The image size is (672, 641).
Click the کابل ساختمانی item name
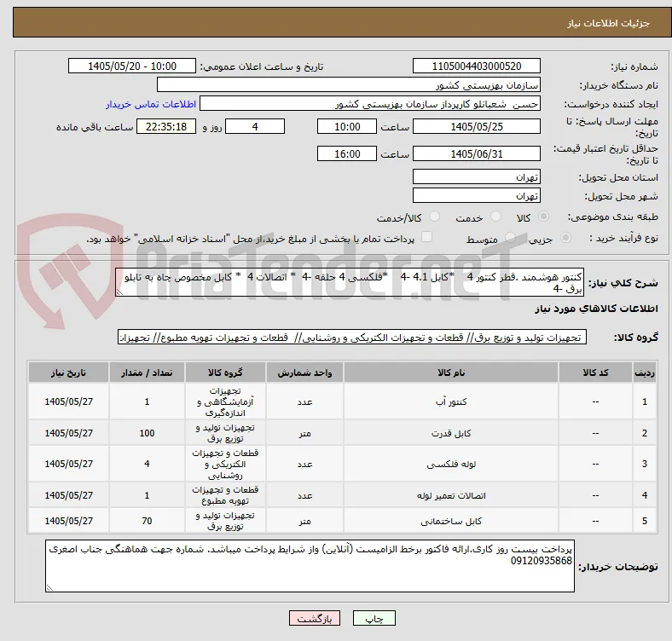pos(451,521)
